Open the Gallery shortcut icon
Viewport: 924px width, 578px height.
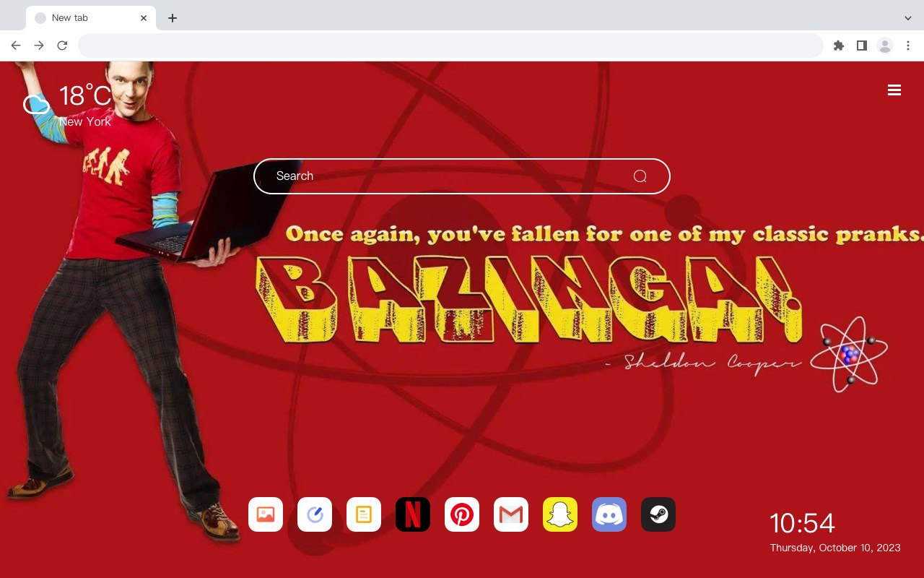click(x=266, y=514)
